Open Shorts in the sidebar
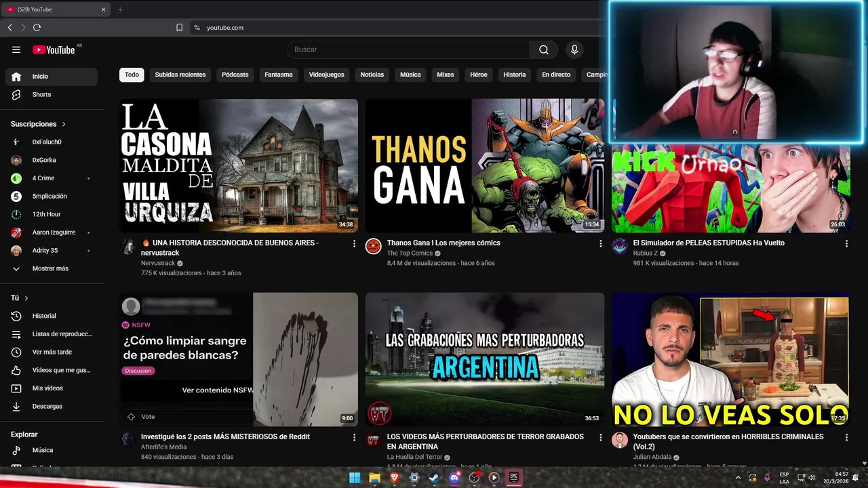This screenshot has height=488, width=868. point(52,94)
